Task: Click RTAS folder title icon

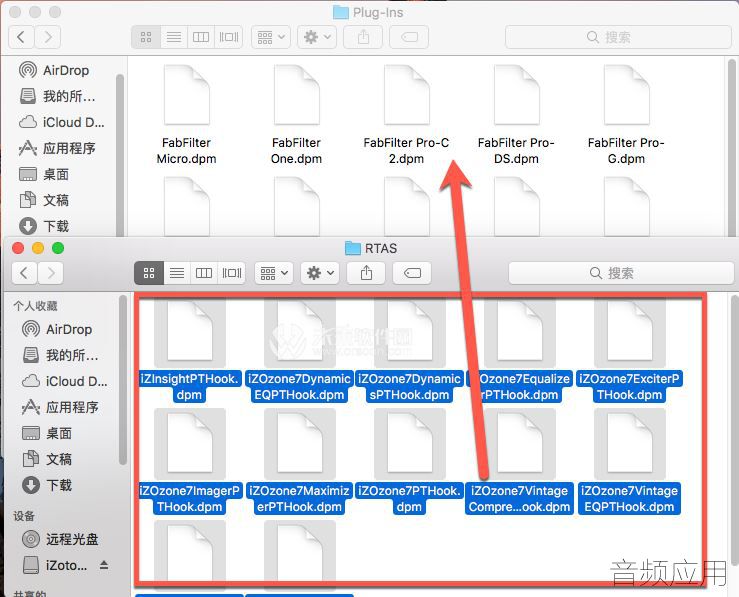Action: [x=353, y=248]
